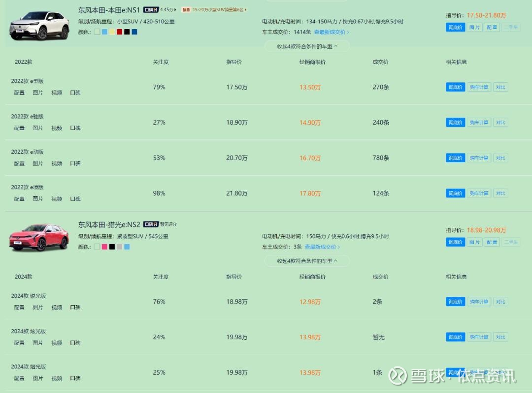Open 购车计算 for 2024款 锐光版
Image resolution: width=532 pixels, height=393 pixels.
pos(479,302)
